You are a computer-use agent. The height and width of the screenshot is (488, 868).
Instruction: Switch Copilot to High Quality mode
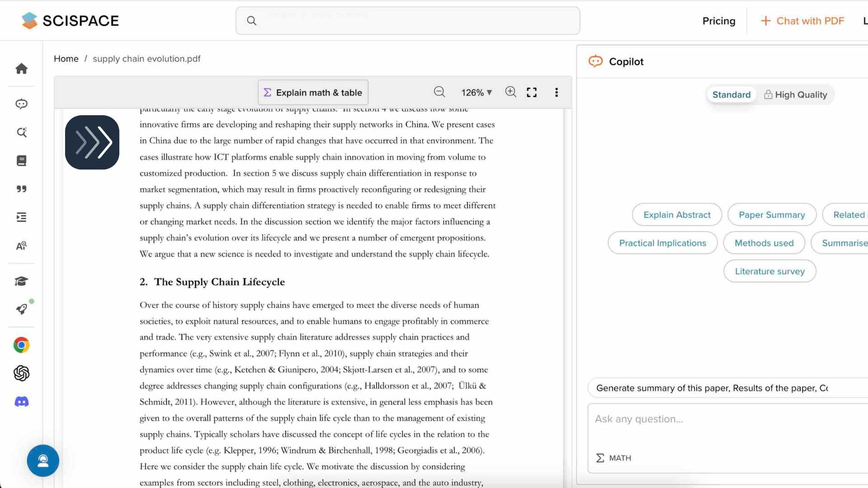796,94
